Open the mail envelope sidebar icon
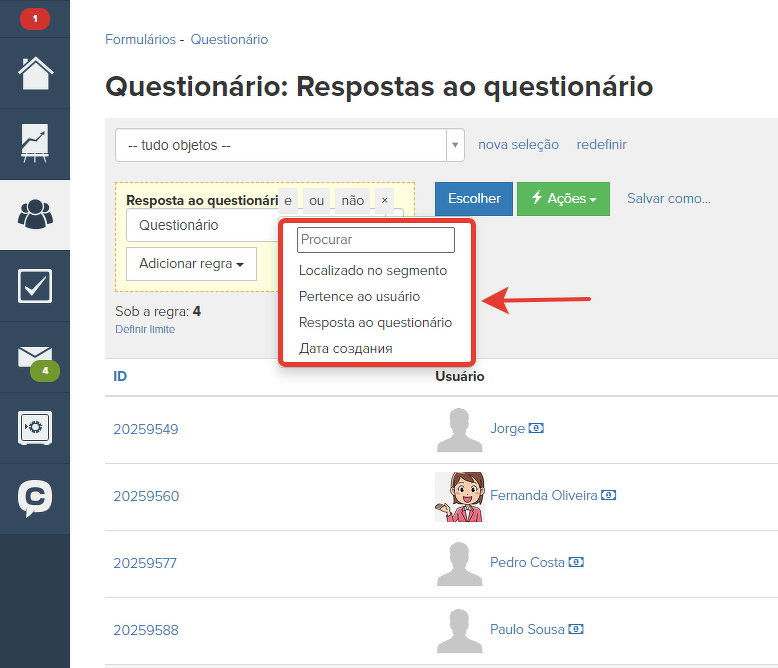 click(35, 357)
